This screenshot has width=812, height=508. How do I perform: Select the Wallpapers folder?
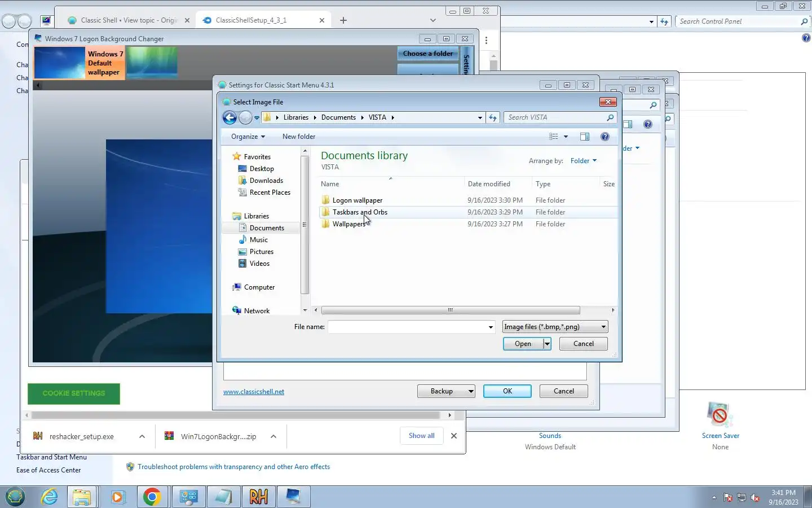(x=349, y=224)
